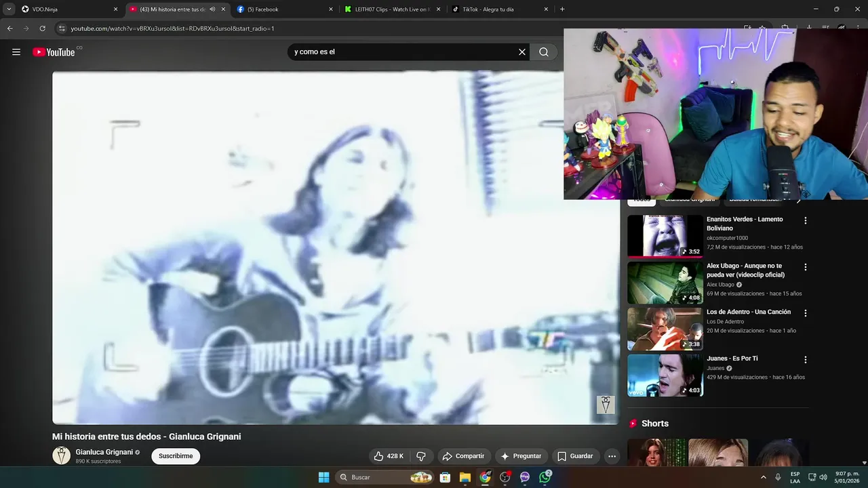Image resolution: width=868 pixels, height=488 pixels.
Task: Open the Windows Start menu
Action: pos(324,477)
